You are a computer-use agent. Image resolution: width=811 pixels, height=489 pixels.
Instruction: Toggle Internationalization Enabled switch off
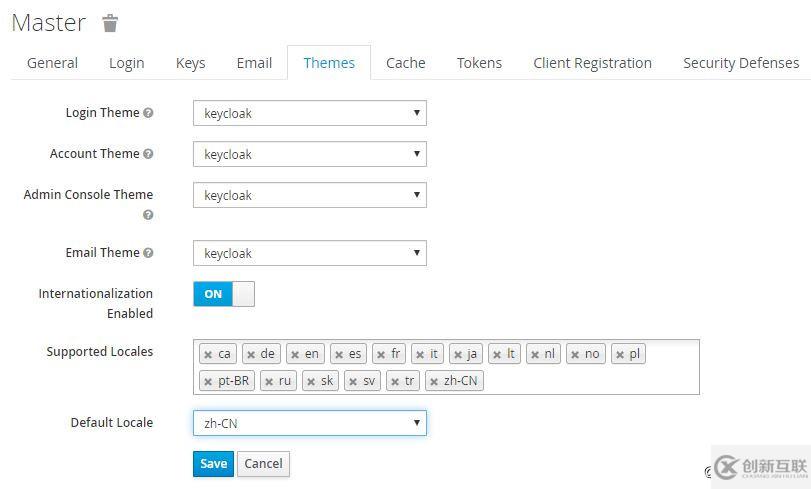pos(223,294)
